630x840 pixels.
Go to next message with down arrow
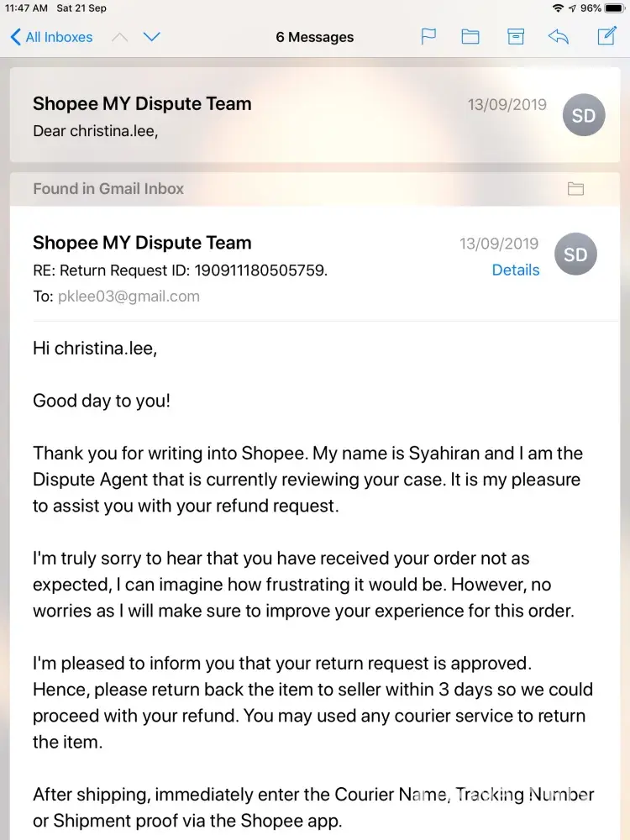click(152, 37)
